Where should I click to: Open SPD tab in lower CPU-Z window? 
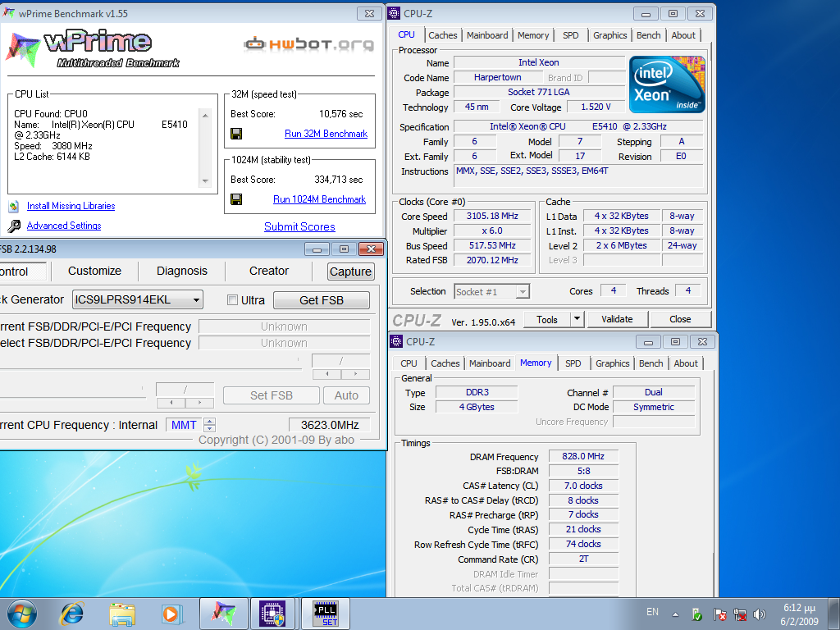(573, 363)
